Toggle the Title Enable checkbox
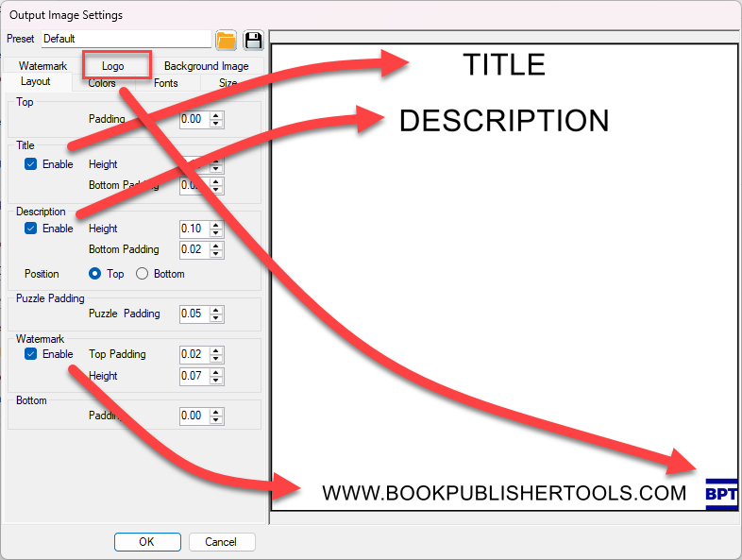742x560 pixels. 31,164
